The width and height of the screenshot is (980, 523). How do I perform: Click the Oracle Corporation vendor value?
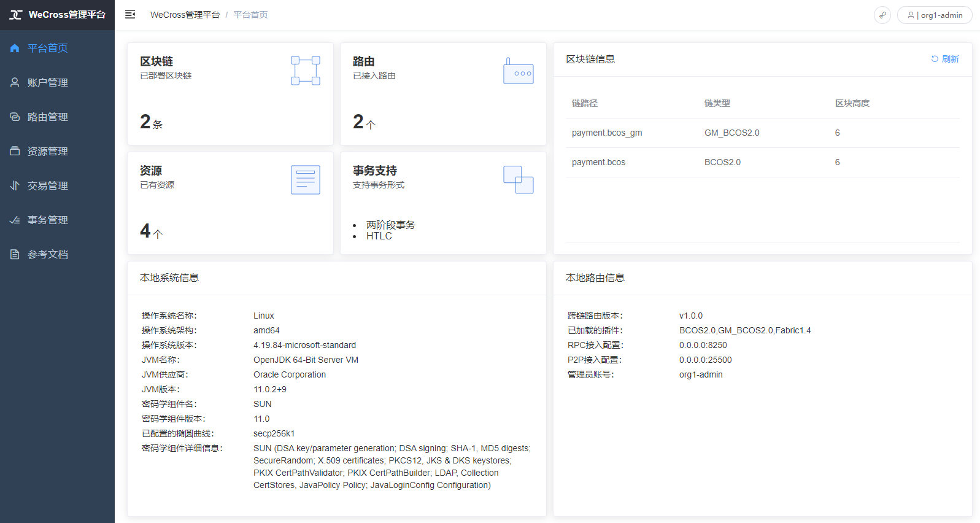(290, 374)
